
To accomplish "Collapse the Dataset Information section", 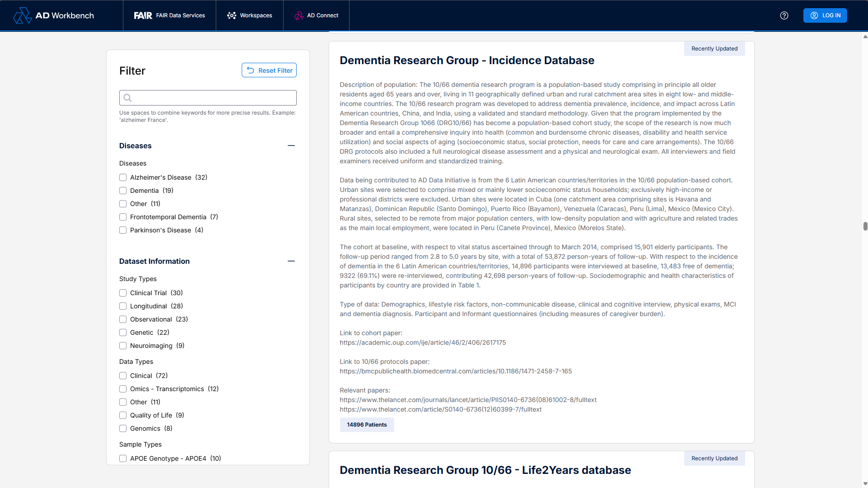I will click(291, 261).
